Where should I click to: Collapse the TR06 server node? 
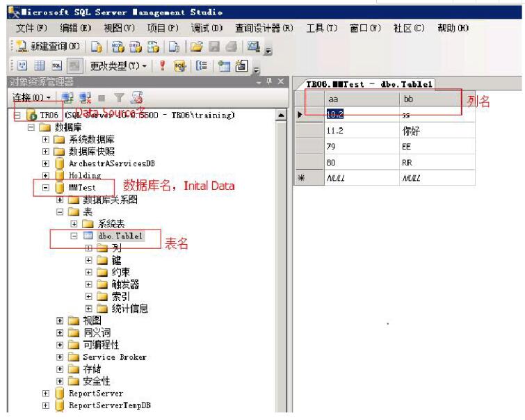point(17,115)
